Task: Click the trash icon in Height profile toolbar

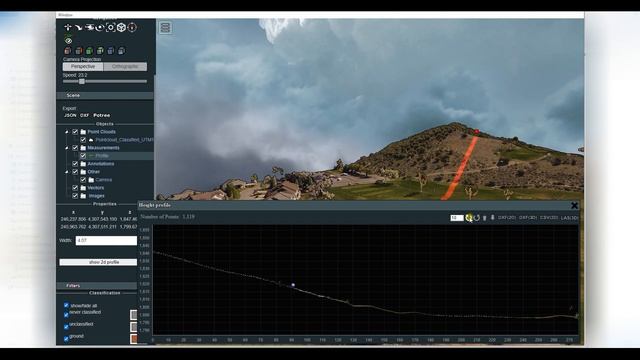Action: (484, 218)
